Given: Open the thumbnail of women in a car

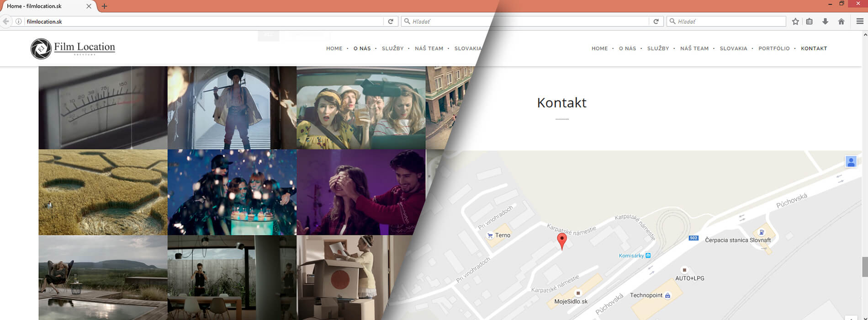Looking at the screenshot, I should (361, 108).
